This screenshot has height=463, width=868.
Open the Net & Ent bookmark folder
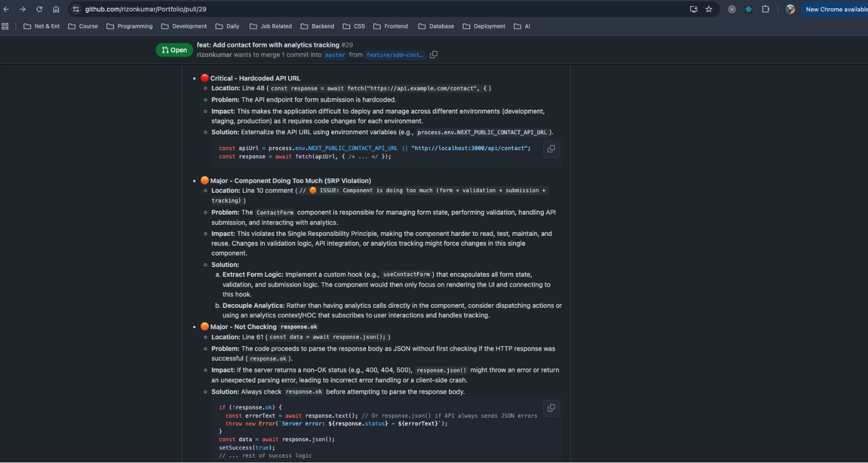pos(41,26)
